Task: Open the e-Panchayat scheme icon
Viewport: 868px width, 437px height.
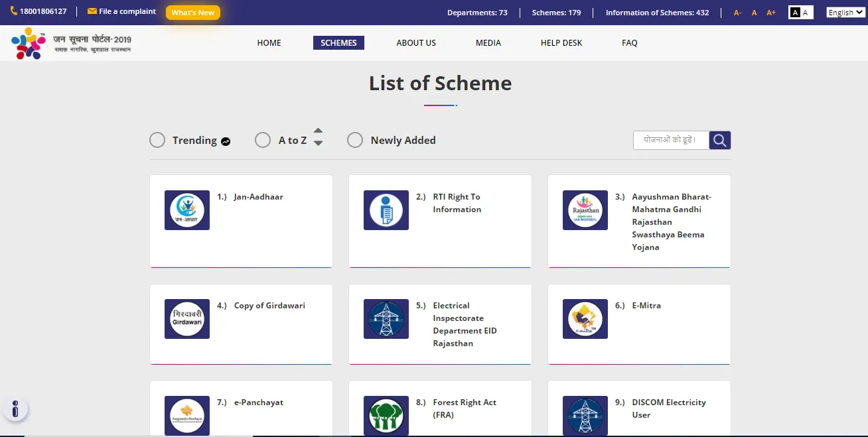Action: point(187,416)
